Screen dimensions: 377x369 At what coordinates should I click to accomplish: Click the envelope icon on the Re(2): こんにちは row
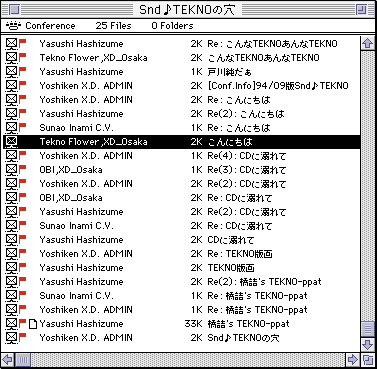(11, 113)
